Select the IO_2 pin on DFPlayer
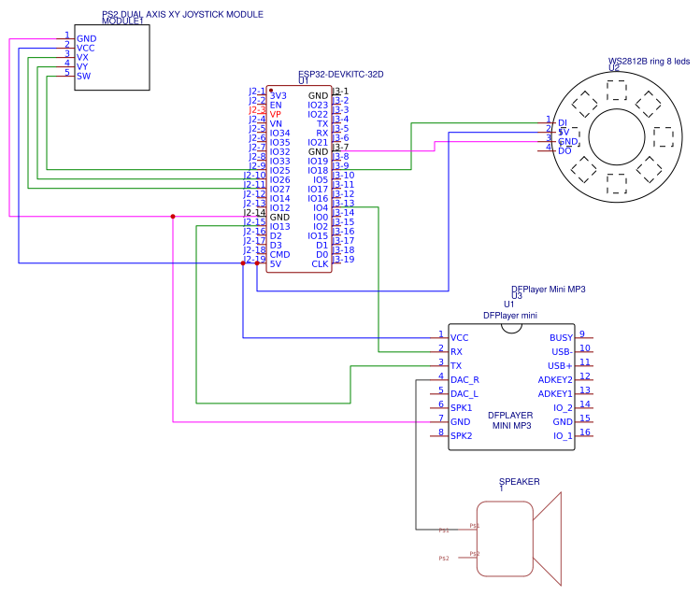Viewport: 700px width, 595px height. pyautogui.click(x=563, y=408)
